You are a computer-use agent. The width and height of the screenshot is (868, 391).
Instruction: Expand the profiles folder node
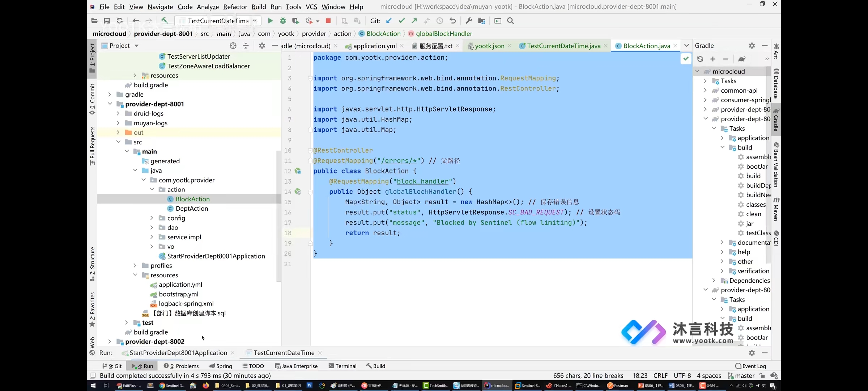pyautogui.click(x=135, y=265)
